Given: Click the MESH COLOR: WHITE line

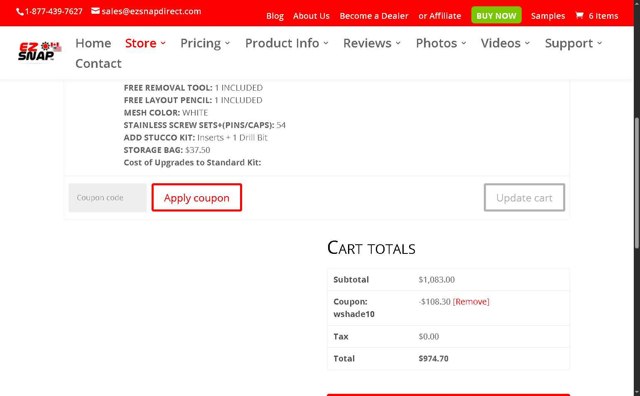Looking at the screenshot, I should tap(166, 113).
